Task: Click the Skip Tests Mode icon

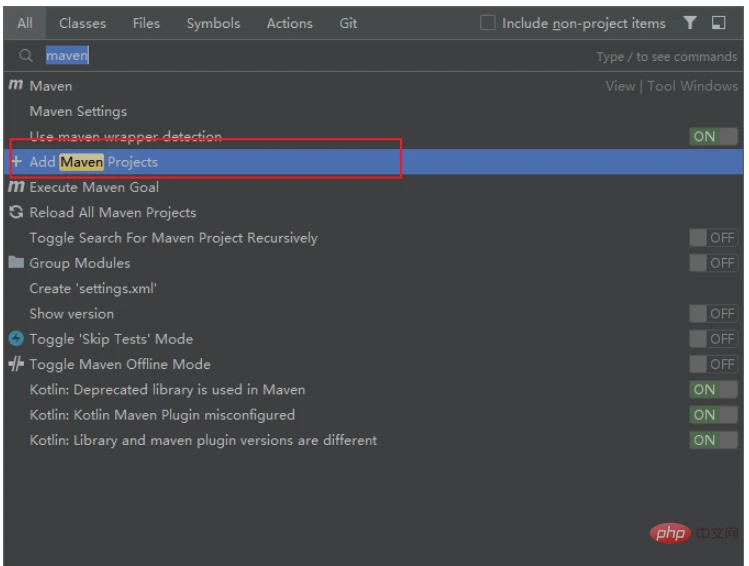Action: point(16,339)
